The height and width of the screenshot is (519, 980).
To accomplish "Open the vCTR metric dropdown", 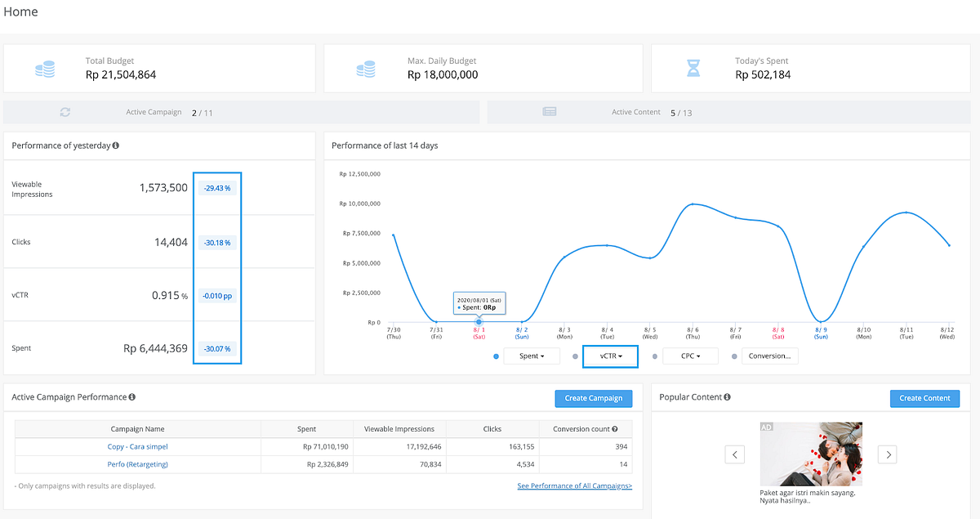I will pos(611,356).
